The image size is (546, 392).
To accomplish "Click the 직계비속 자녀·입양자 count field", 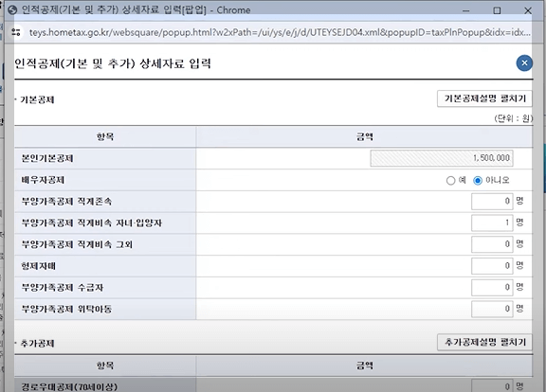I will point(492,223).
